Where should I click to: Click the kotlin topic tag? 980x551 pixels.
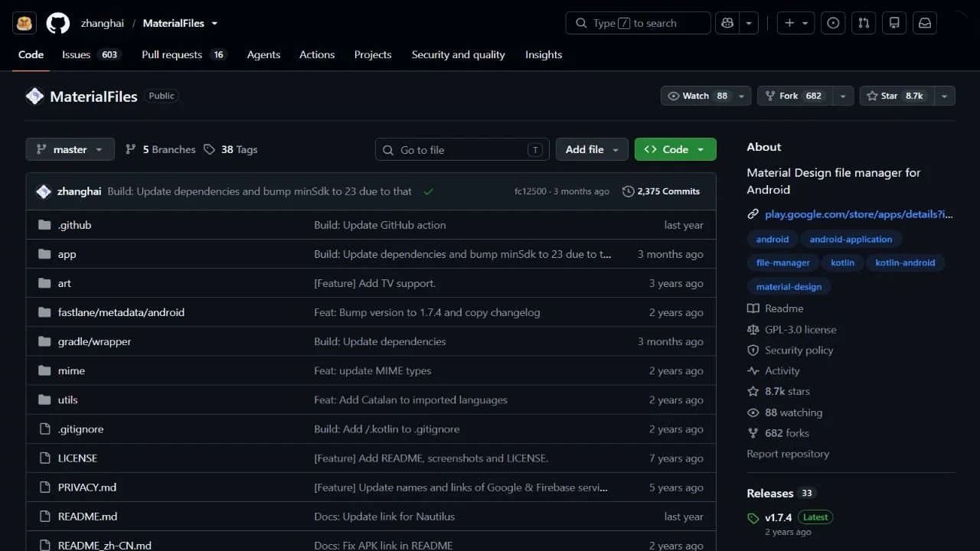[842, 262]
